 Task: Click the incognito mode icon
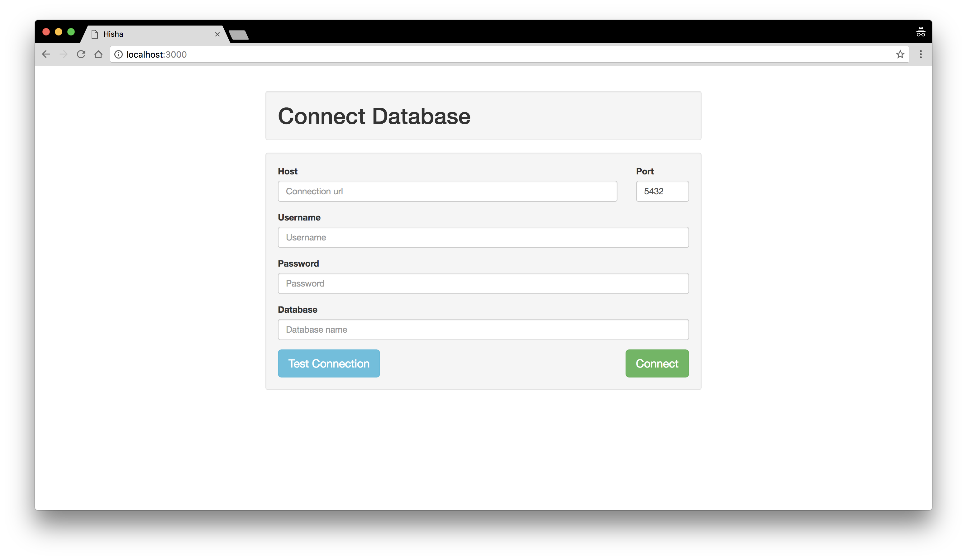pyautogui.click(x=921, y=32)
